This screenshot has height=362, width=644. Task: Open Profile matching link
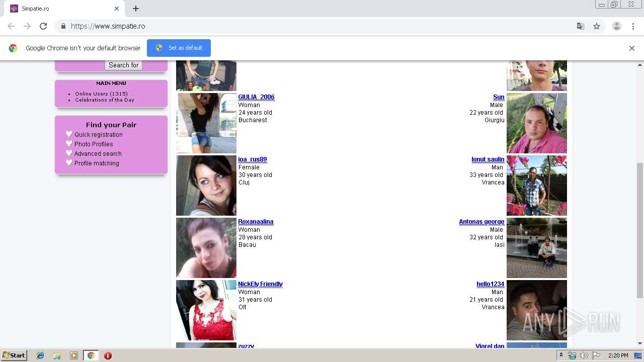97,163
